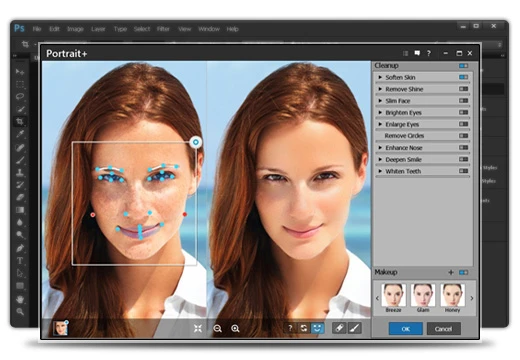
Task: Enable the Remove Shine switch
Action: pyautogui.click(x=464, y=89)
